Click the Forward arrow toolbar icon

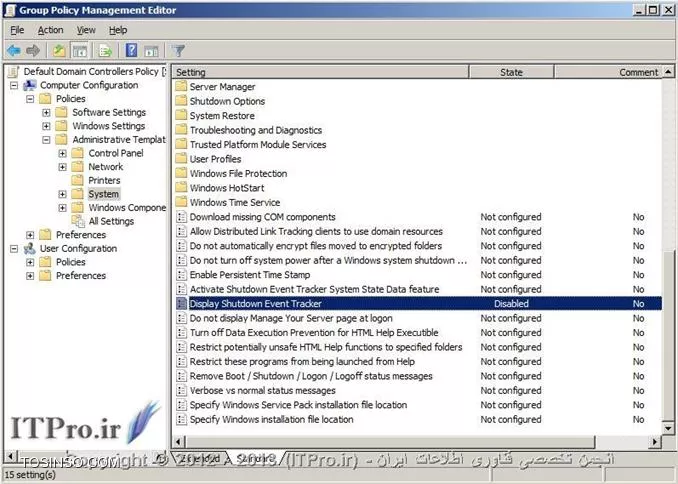tap(33, 51)
